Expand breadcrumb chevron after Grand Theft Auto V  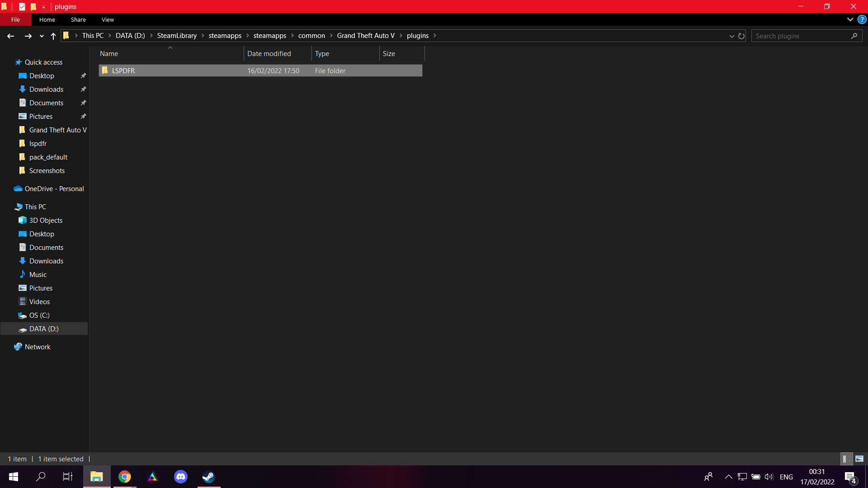click(401, 36)
